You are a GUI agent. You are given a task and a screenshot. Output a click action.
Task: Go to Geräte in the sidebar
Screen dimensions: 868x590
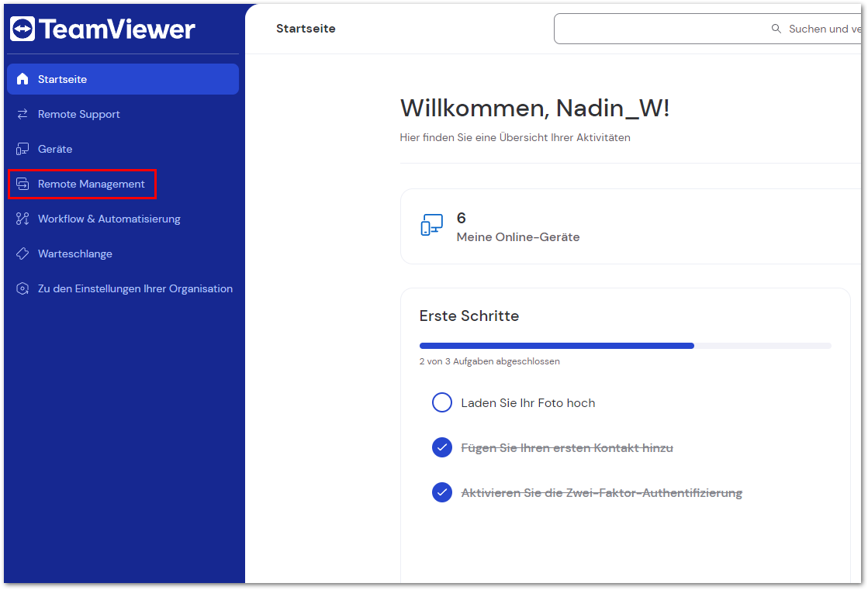coord(123,149)
